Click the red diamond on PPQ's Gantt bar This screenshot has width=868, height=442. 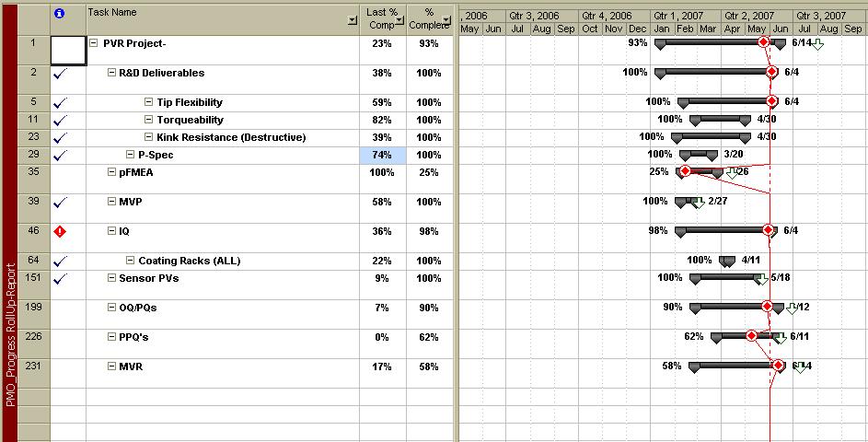(751, 336)
